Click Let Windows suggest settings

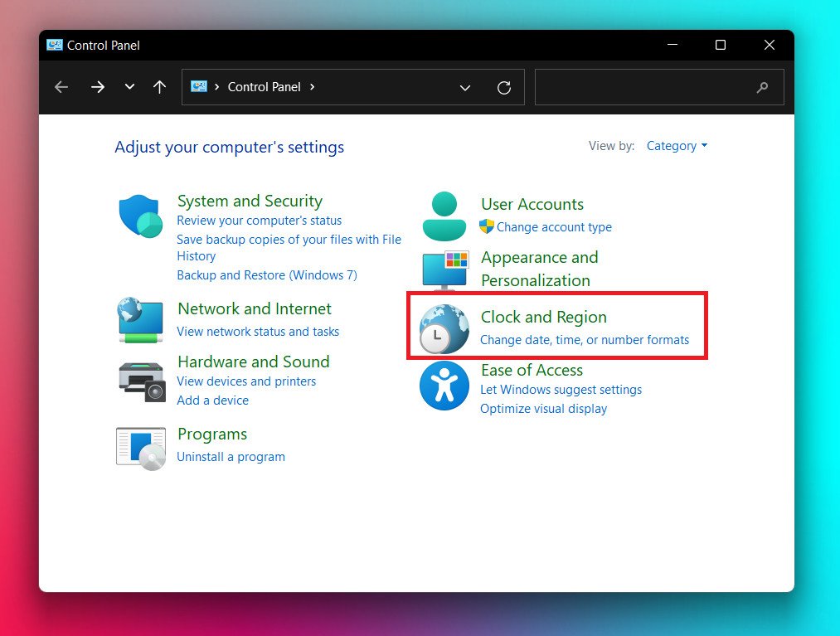(561, 390)
